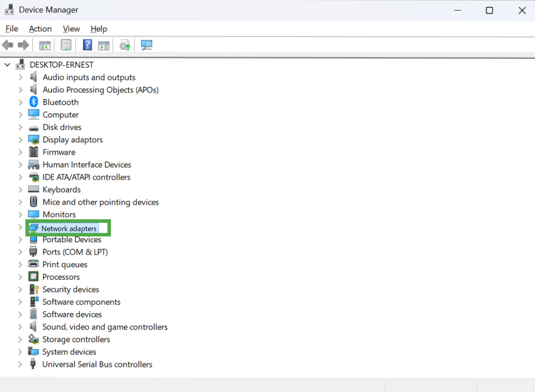
Task: Click the Human Interface Devices icon
Action: [33, 164]
